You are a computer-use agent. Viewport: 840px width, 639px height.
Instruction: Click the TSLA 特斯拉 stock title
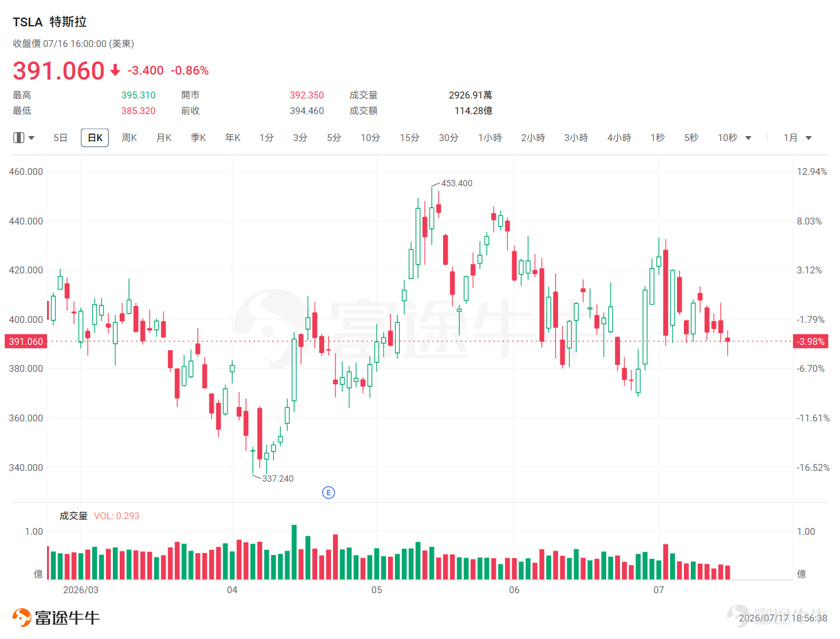click(x=50, y=22)
